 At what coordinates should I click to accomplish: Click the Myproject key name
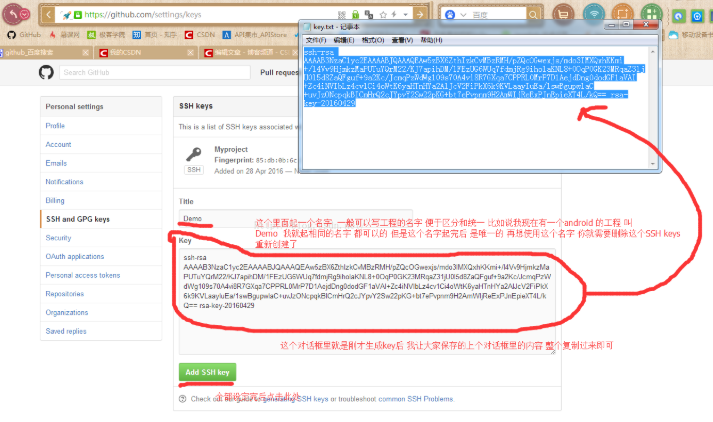pyautogui.click(x=231, y=149)
